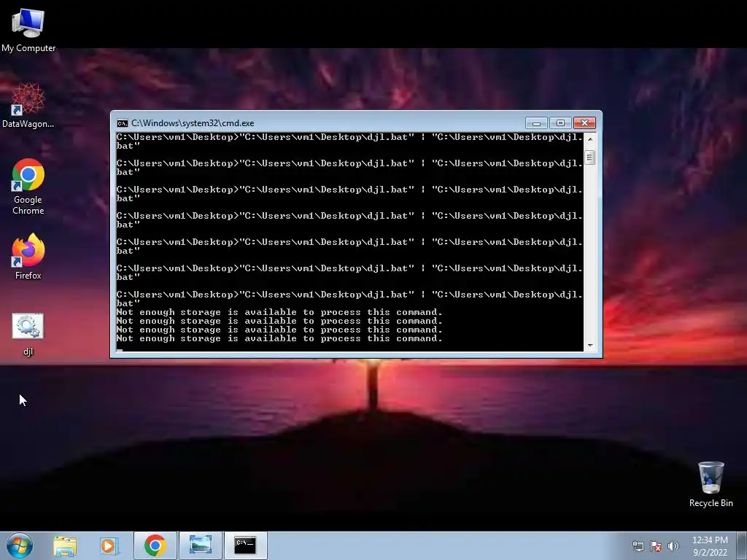Viewport: 747px width, 560px height.
Task: Click the cmd.exe window title text
Action: [193, 123]
